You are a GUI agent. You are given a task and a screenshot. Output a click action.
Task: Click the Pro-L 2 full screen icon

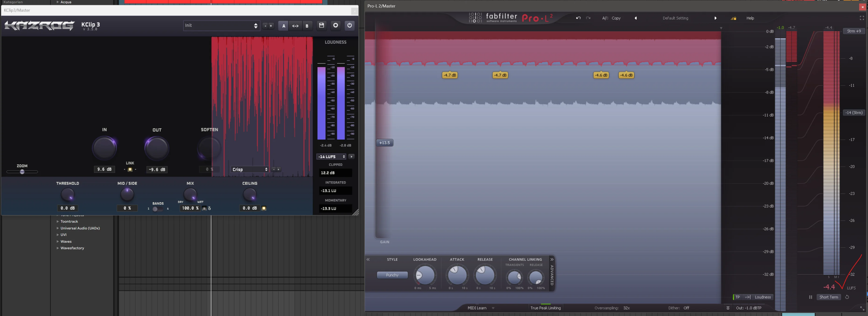tap(862, 18)
